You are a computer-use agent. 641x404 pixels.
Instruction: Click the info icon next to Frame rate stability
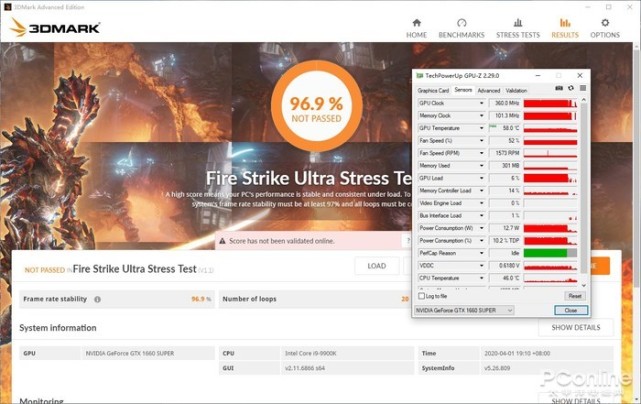tap(97, 299)
